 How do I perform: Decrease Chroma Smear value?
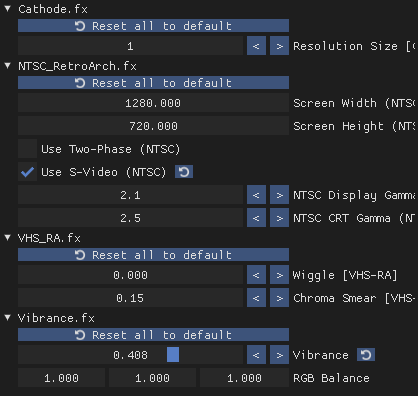coord(256,298)
